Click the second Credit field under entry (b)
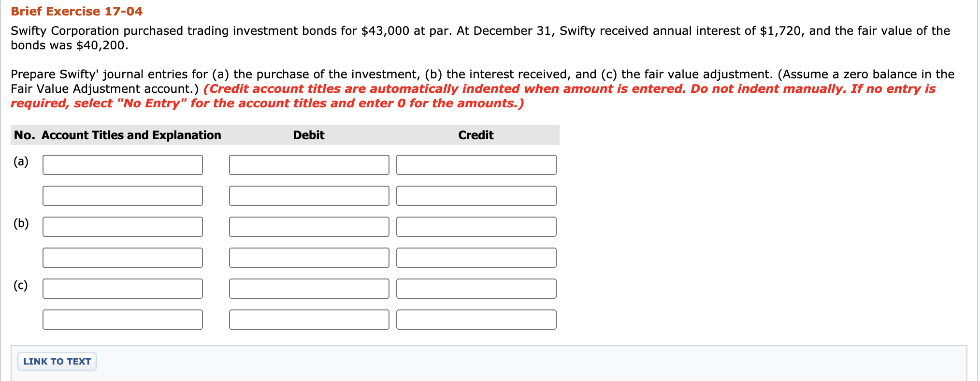The height and width of the screenshot is (381, 980). pos(476,257)
